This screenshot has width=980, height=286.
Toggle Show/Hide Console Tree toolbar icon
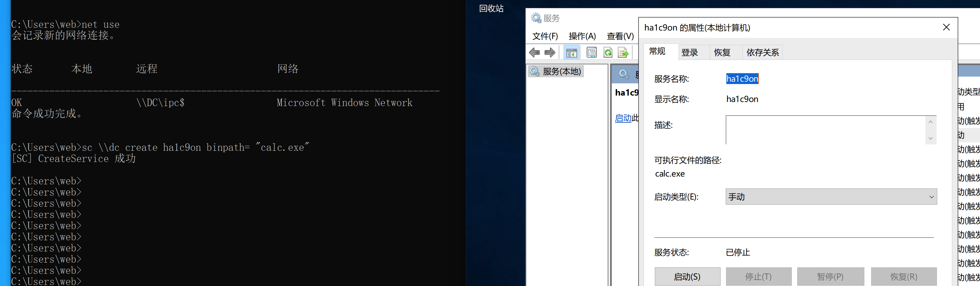571,53
